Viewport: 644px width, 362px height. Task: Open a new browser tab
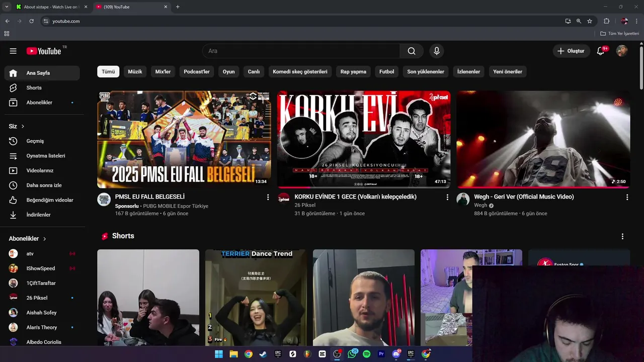[178, 7]
